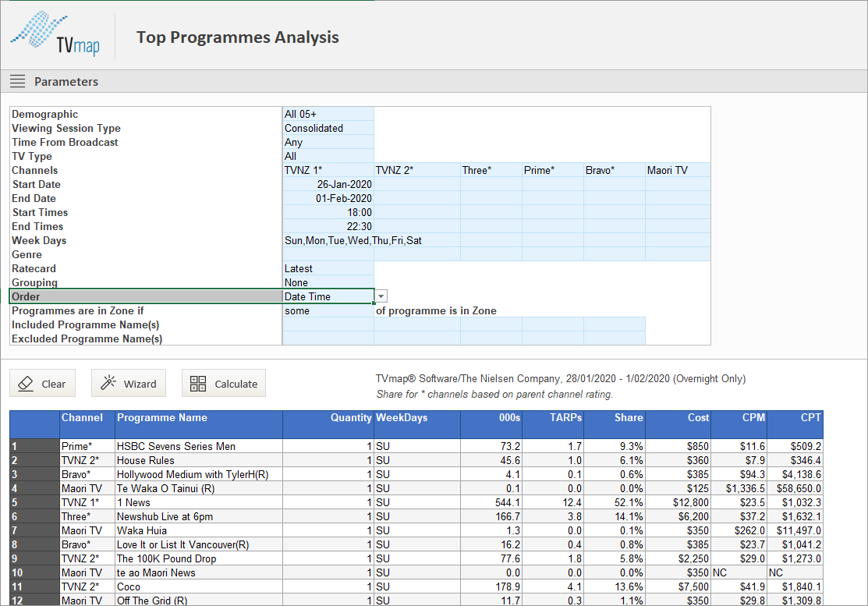Select the Waka Huia programme cell
This screenshot has width=868, height=606.
(199, 530)
